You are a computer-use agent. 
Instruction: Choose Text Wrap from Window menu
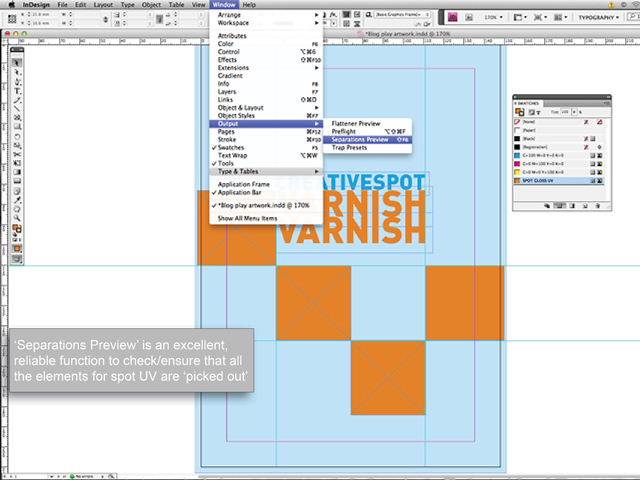click(x=266, y=156)
